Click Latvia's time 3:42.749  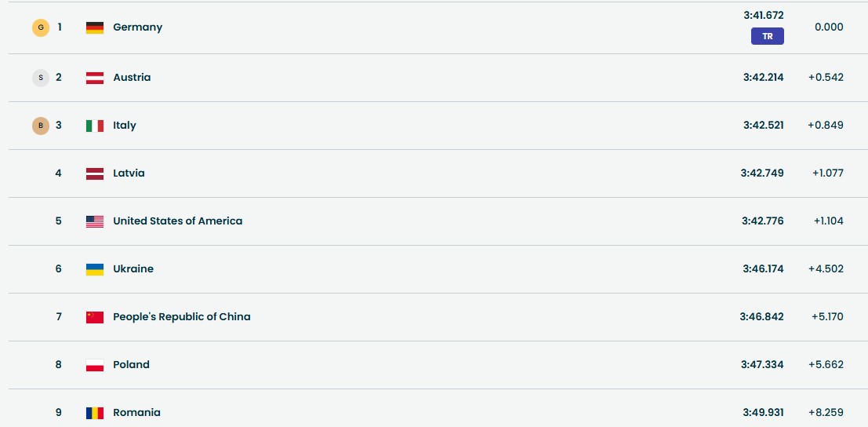pyautogui.click(x=762, y=173)
